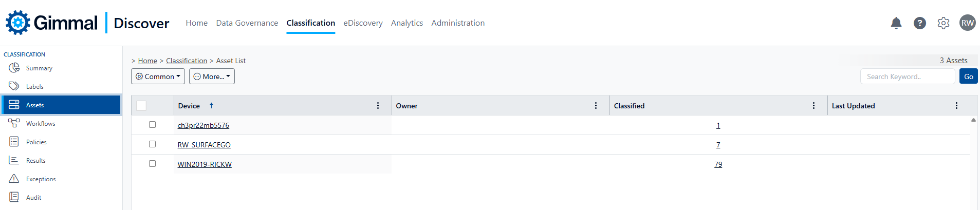Expand the More... dropdown button

click(x=212, y=77)
